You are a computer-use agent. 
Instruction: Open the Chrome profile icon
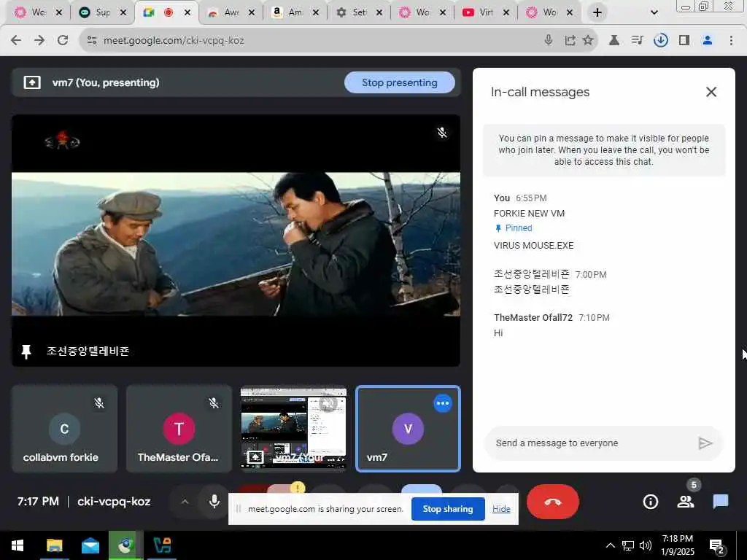[708, 41]
